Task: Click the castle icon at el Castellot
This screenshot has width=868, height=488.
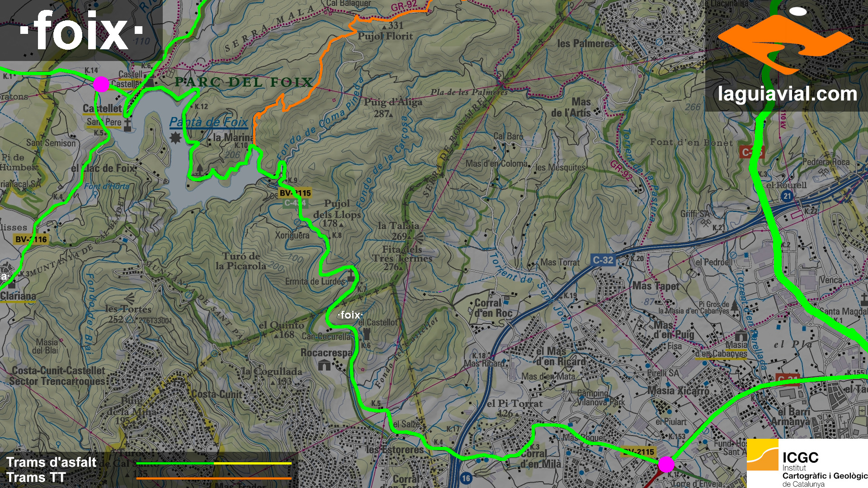Action: tap(367, 334)
